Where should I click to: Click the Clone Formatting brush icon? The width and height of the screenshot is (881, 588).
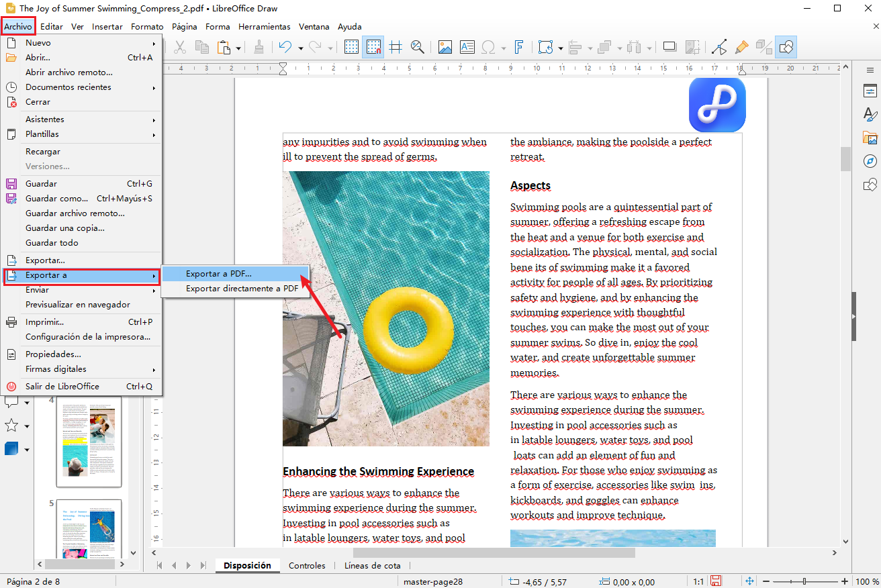click(259, 47)
